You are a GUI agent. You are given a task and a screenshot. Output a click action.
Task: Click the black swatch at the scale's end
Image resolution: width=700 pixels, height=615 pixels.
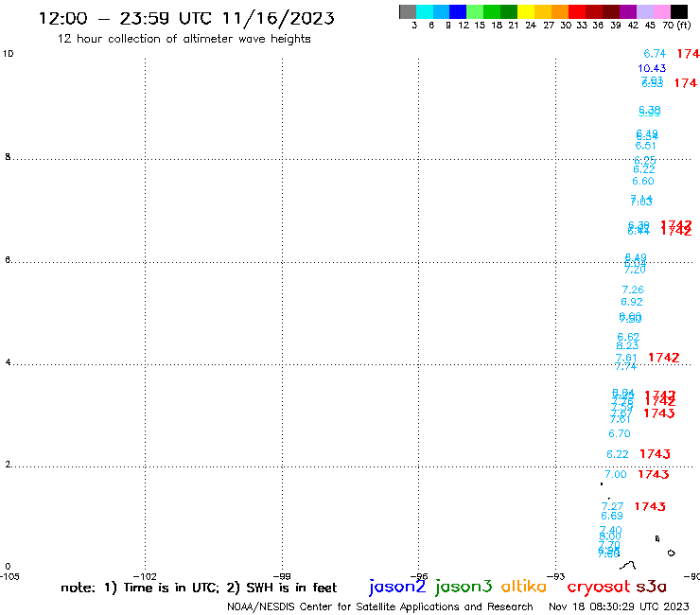(678, 11)
